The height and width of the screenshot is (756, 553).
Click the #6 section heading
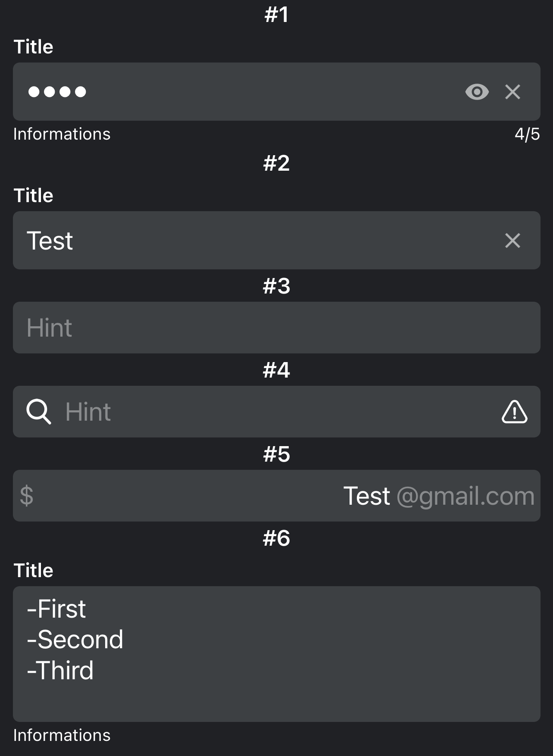pyautogui.click(x=276, y=538)
